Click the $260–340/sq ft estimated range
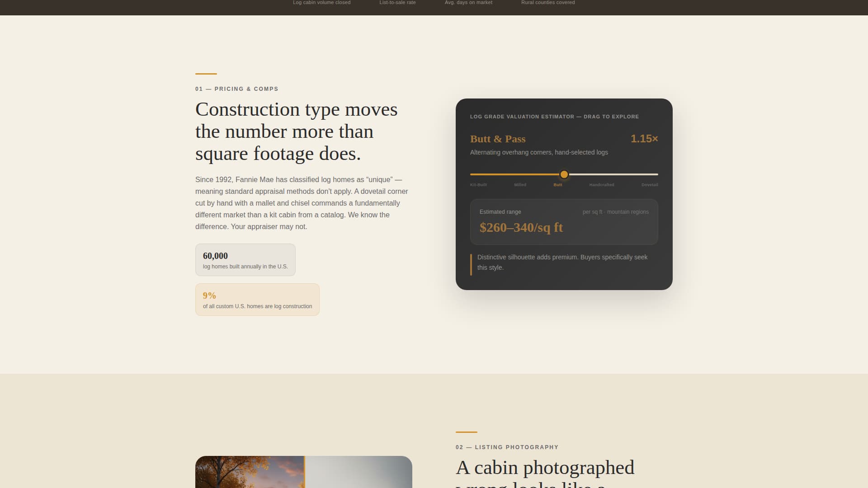The height and width of the screenshot is (488, 868). coord(521,227)
